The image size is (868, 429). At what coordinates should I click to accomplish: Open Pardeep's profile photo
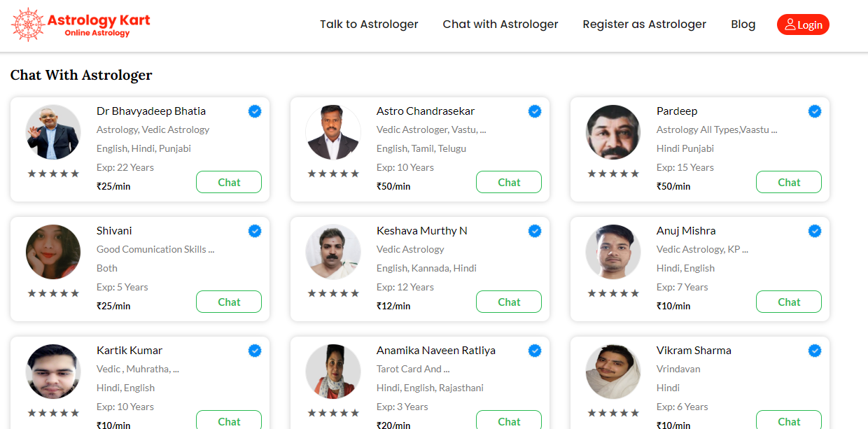(x=613, y=132)
